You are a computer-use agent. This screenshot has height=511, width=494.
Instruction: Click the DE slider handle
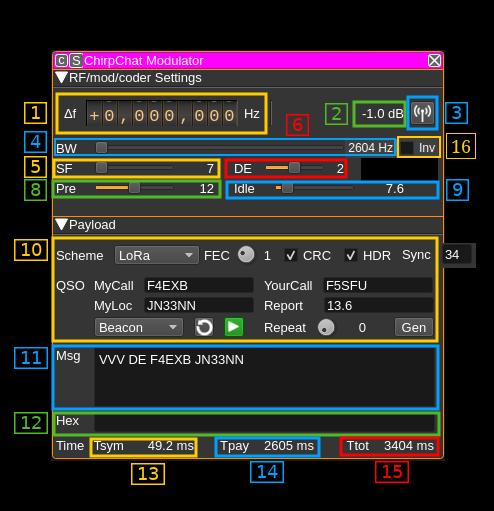294,168
